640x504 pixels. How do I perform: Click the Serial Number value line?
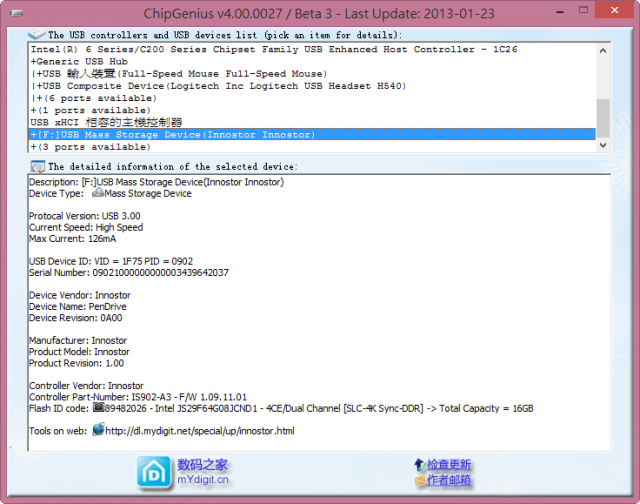tap(129, 273)
